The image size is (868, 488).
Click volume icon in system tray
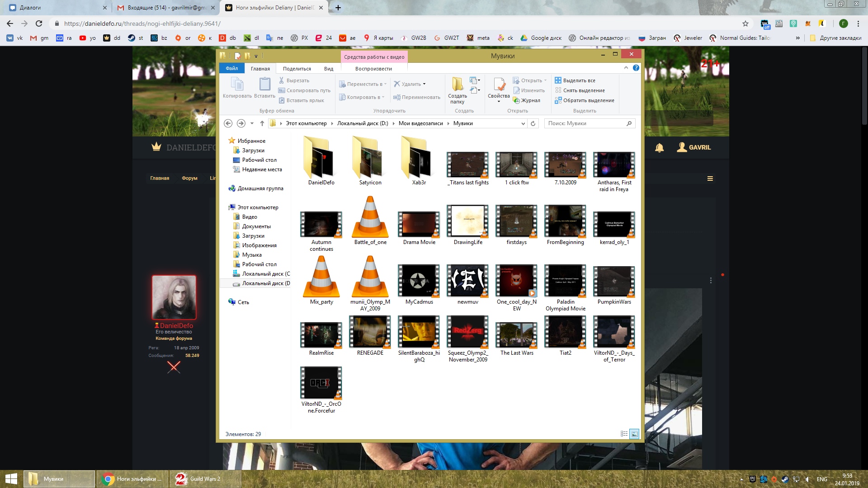[x=808, y=479]
